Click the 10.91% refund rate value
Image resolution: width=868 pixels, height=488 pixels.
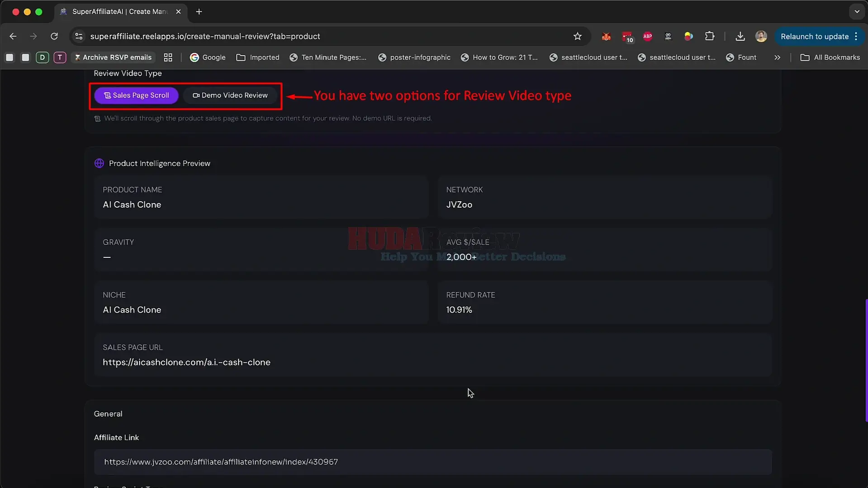459,310
